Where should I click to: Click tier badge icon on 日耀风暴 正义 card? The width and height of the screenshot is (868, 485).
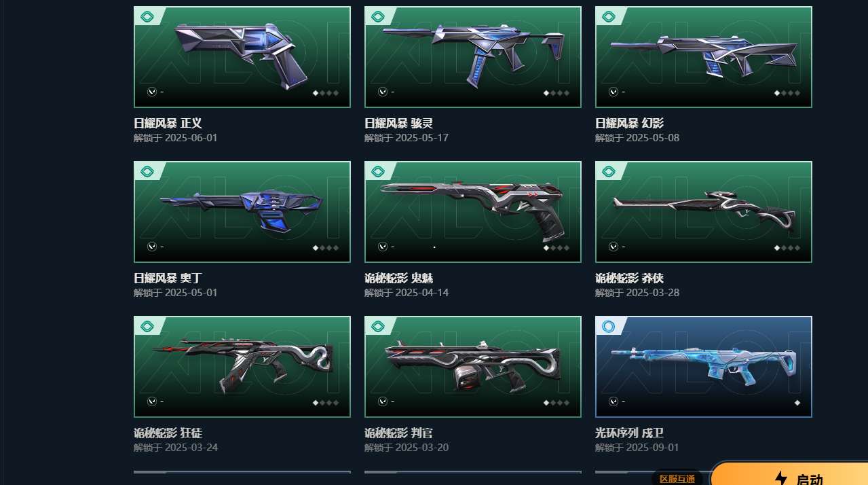tap(147, 16)
